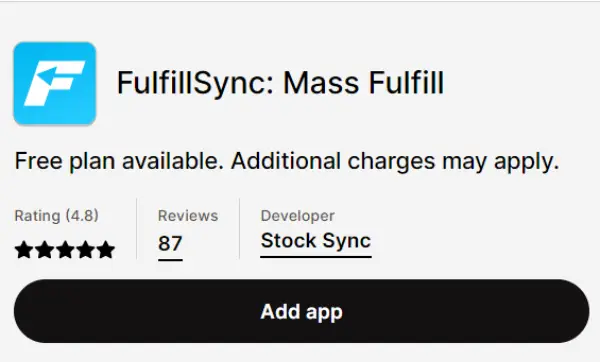Click the word Sync in Stock Sync
The image size is (600, 362).
click(347, 241)
